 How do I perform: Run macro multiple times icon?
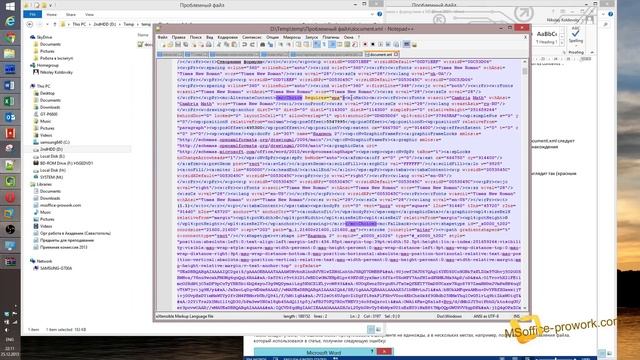(x=388, y=44)
